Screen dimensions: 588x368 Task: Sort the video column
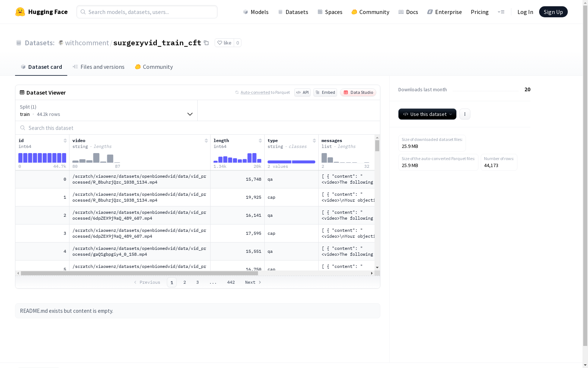[x=206, y=141]
